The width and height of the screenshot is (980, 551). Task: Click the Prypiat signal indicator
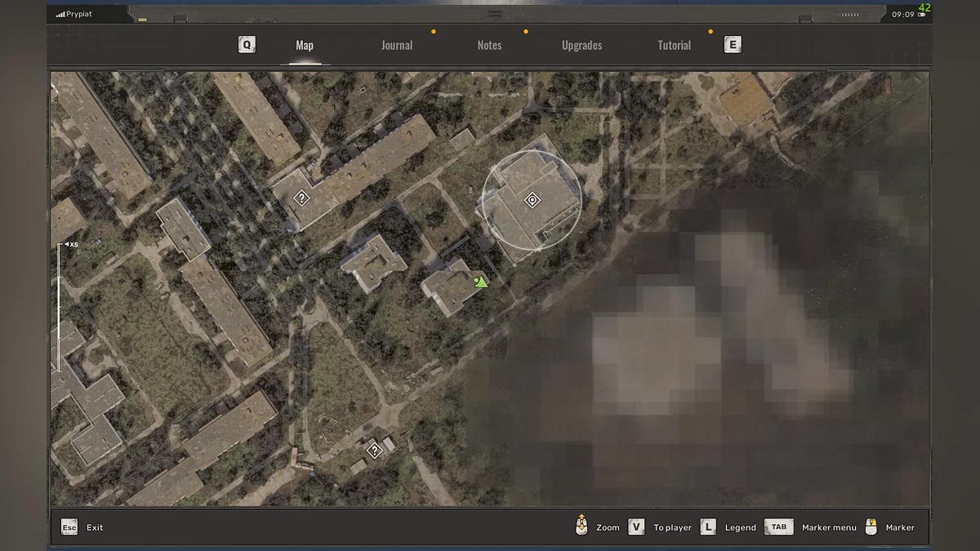click(74, 14)
